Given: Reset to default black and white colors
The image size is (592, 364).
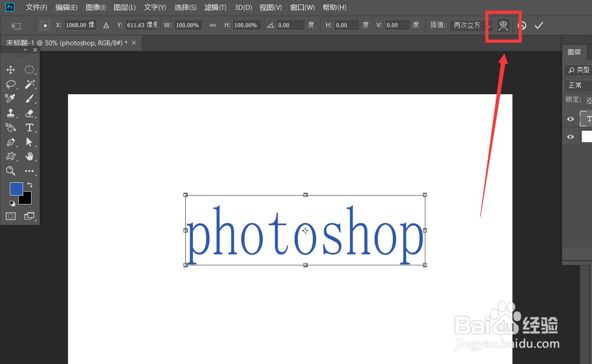Looking at the screenshot, I should pos(12,203).
